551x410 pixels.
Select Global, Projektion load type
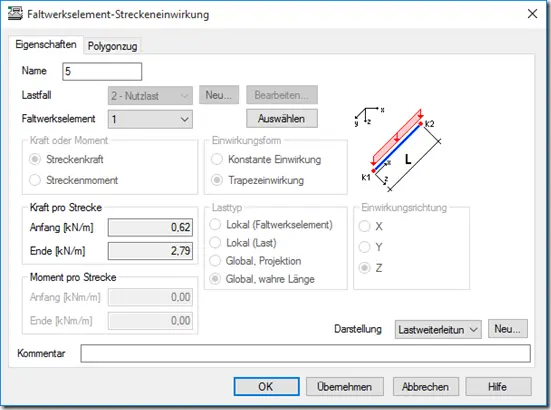[x=255, y=261]
